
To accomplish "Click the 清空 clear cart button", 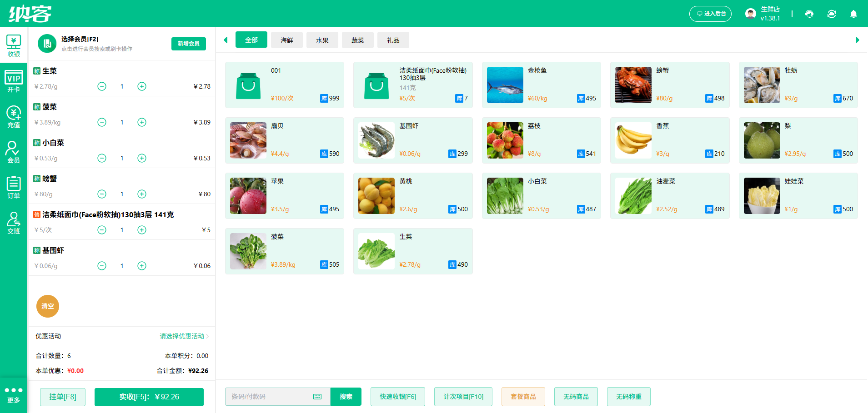I will coord(48,306).
